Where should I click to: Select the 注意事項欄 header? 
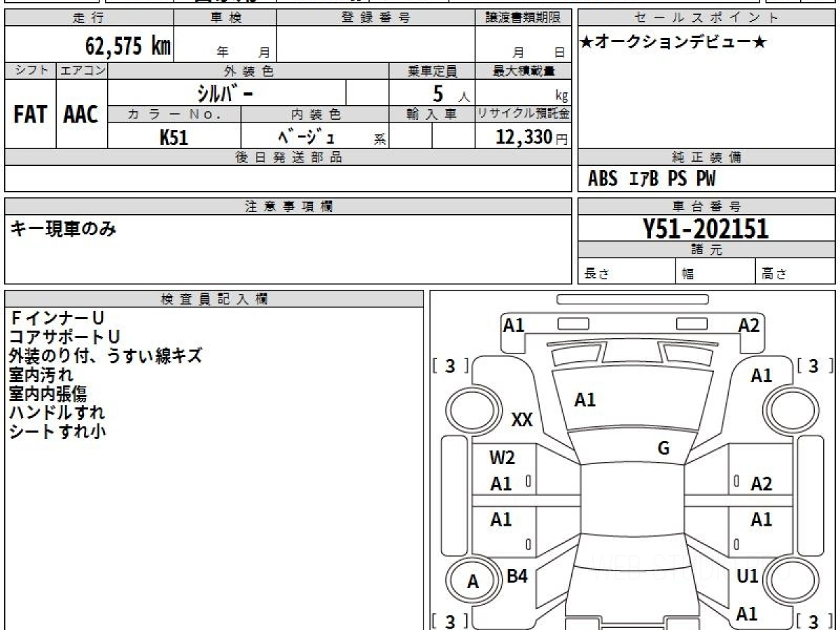(x=288, y=206)
